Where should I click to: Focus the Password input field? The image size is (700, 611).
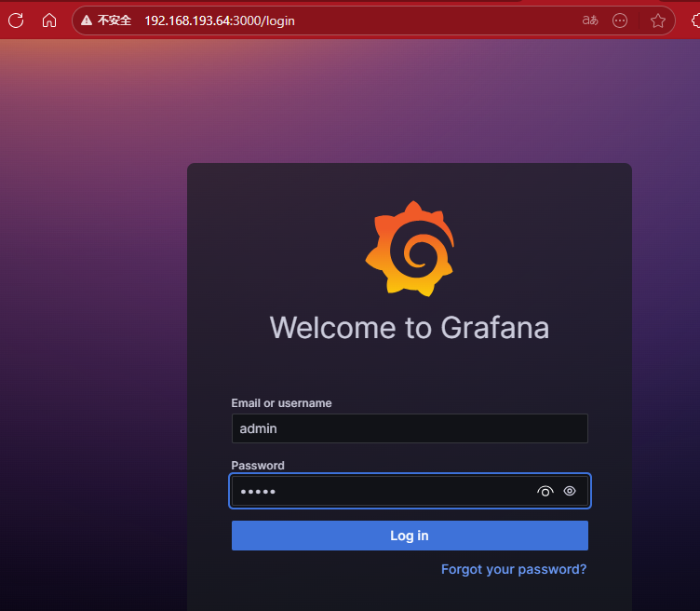(x=410, y=491)
